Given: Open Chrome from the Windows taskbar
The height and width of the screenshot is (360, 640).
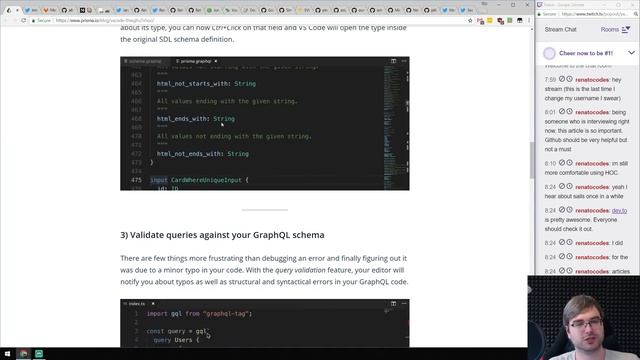Looking at the screenshot, I should pyautogui.click(x=24, y=353).
